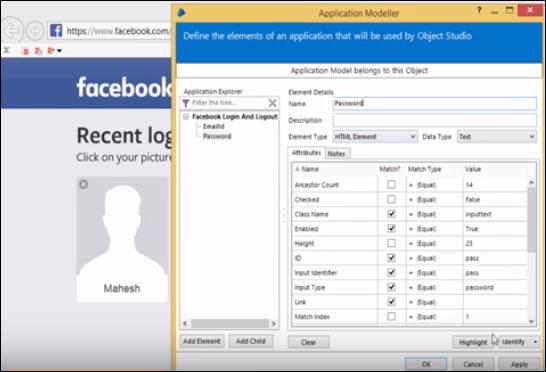Click the Match? column header
Screen dimensions: 546x372
390,169
